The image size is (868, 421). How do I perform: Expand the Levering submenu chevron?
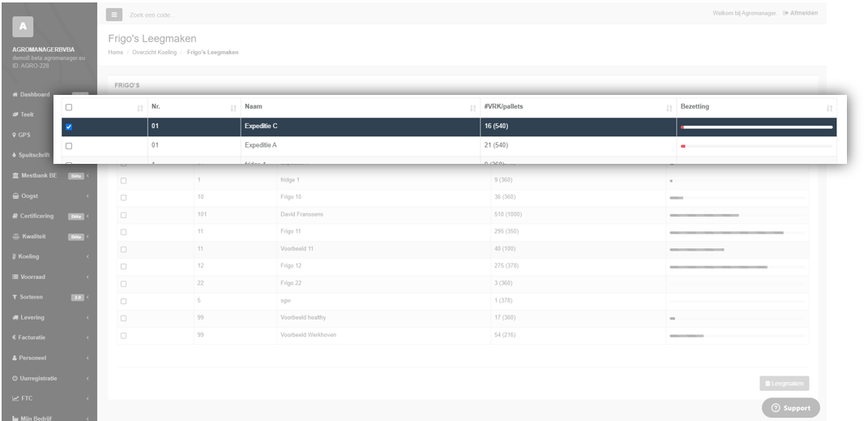point(88,318)
